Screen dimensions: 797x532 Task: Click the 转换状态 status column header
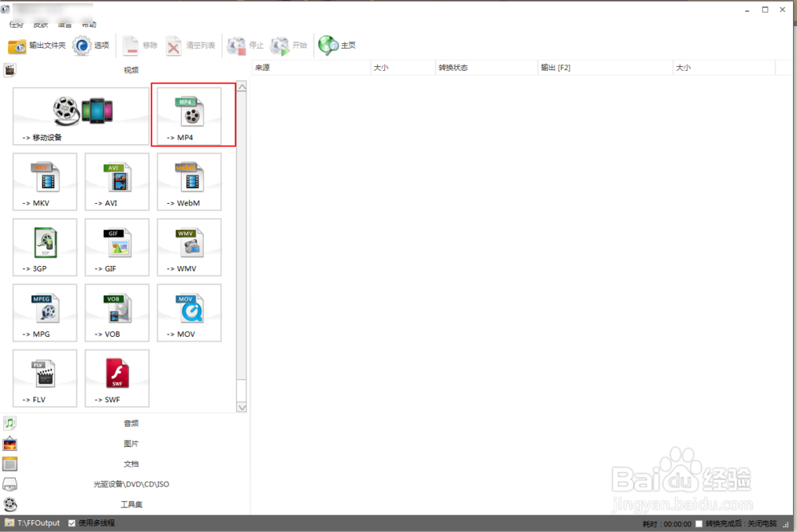point(486,68)
